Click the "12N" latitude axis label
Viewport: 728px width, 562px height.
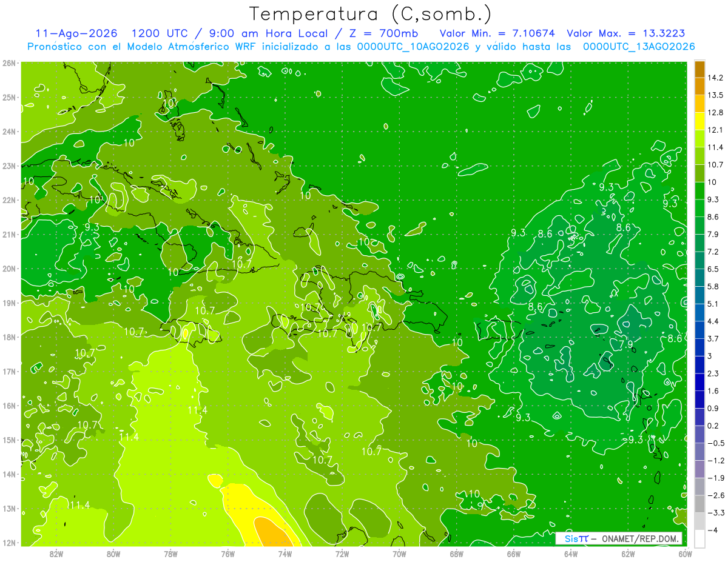(8, 542)
